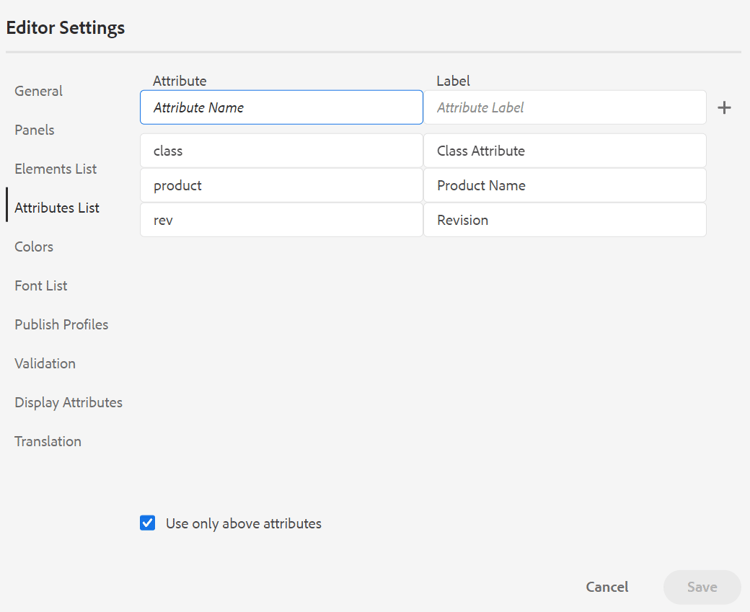
Task: Open the Colors settings tab
Action: click(34, 247)
